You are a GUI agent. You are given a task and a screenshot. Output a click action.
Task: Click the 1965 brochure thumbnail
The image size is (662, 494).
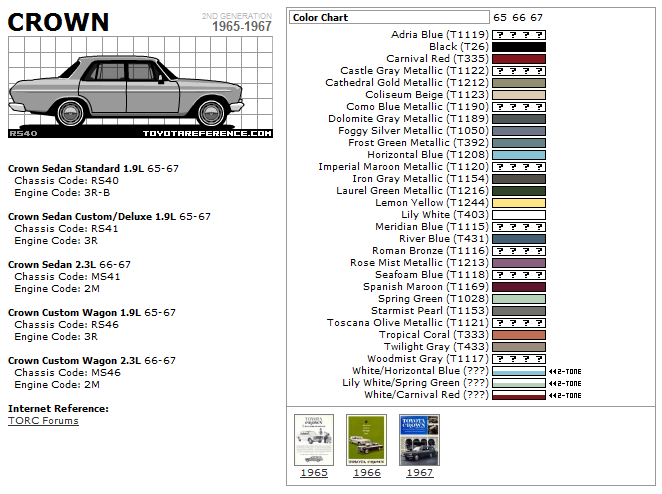[314, 440]
